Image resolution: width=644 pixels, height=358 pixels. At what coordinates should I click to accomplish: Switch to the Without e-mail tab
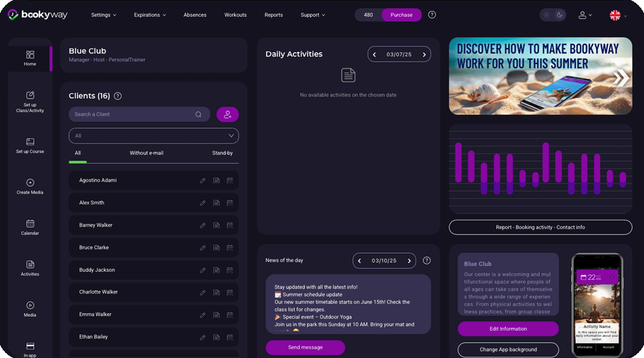(146, 153)
